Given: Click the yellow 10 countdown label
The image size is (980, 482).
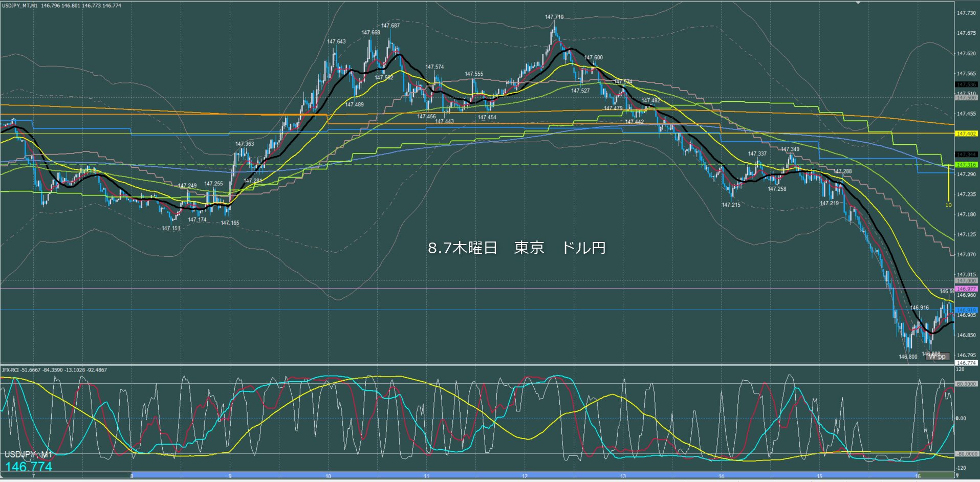Looking at the screenshot, I should tap(948, 205).
